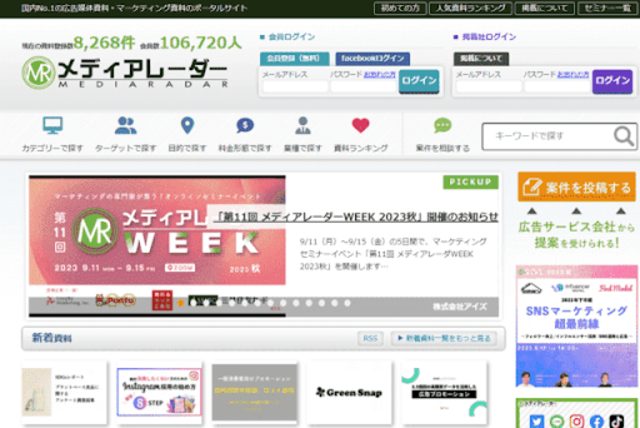Screen dimensions: 640x428
Task: Open 人気資料ランキング in top bar
Action: (x=471, y=8)
